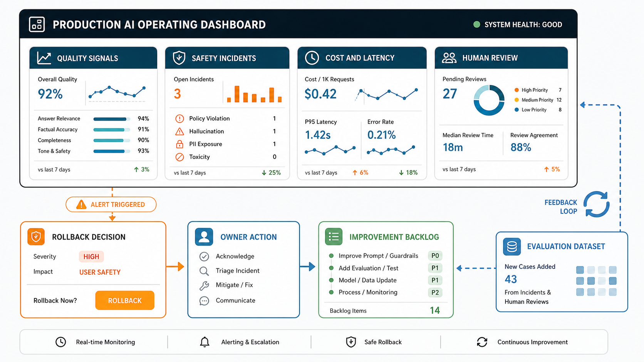Viewport: 644px width, 362px height.
Task: Click the Rollback Decision shield icon
Action: tap(36, 237)
